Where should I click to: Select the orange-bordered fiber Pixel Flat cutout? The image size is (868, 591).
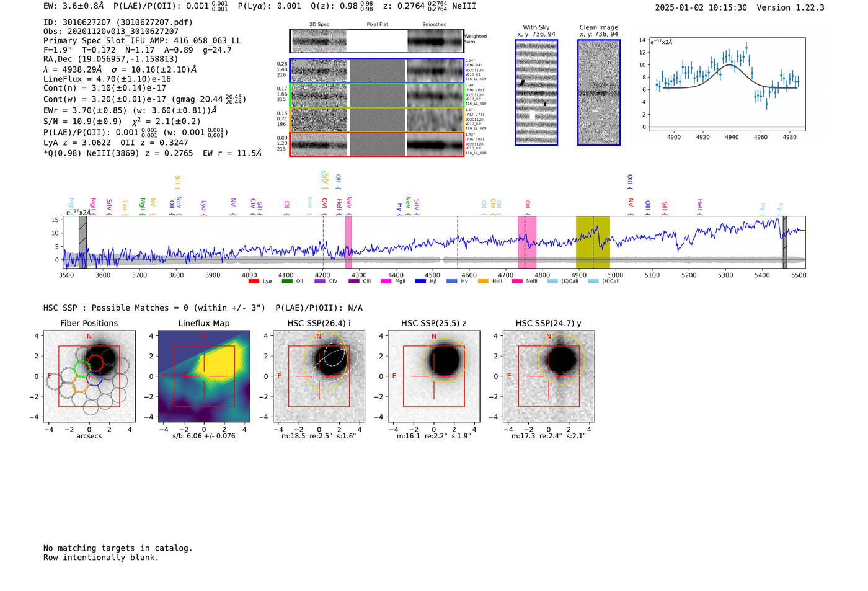(377, 120)
